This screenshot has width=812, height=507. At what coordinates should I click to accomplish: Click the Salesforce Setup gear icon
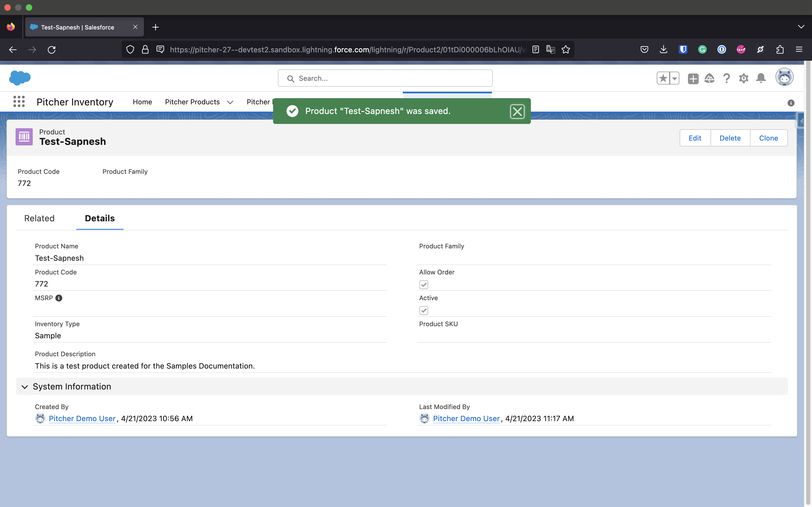744,78
